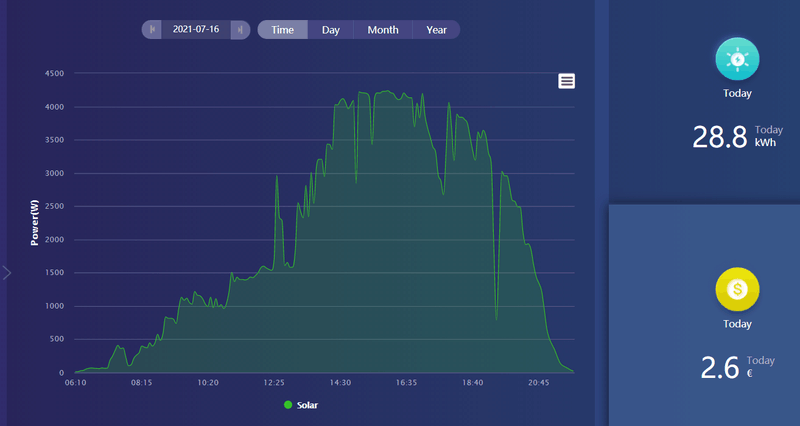Viewport: 800px width, 426px height.
Task: Click the 3000 power axis label
Action: click(55, 173)
